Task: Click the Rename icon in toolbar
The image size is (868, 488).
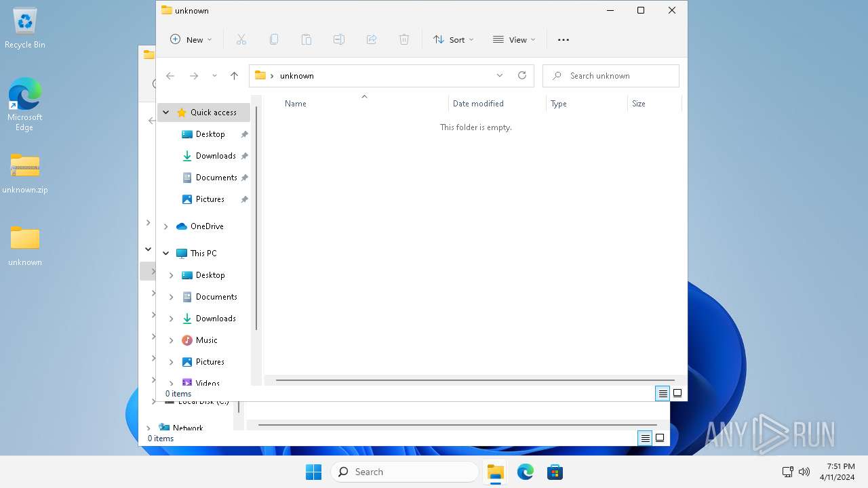Action: 339,39
